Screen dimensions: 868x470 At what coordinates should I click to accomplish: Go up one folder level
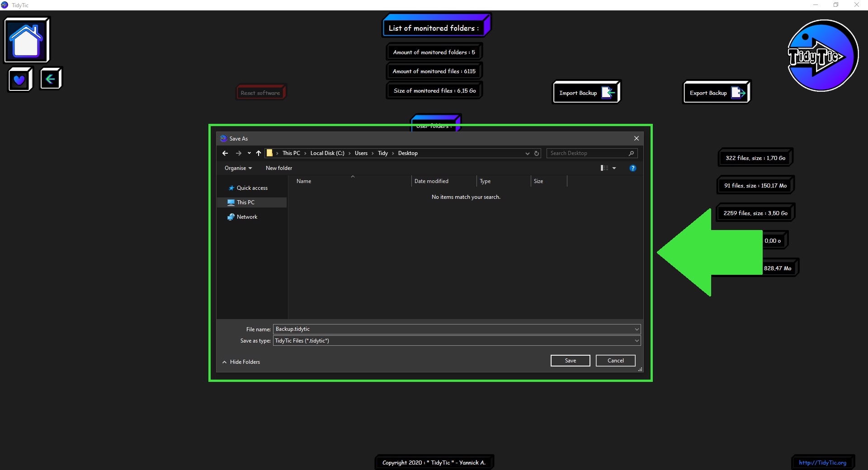(259, 153)
